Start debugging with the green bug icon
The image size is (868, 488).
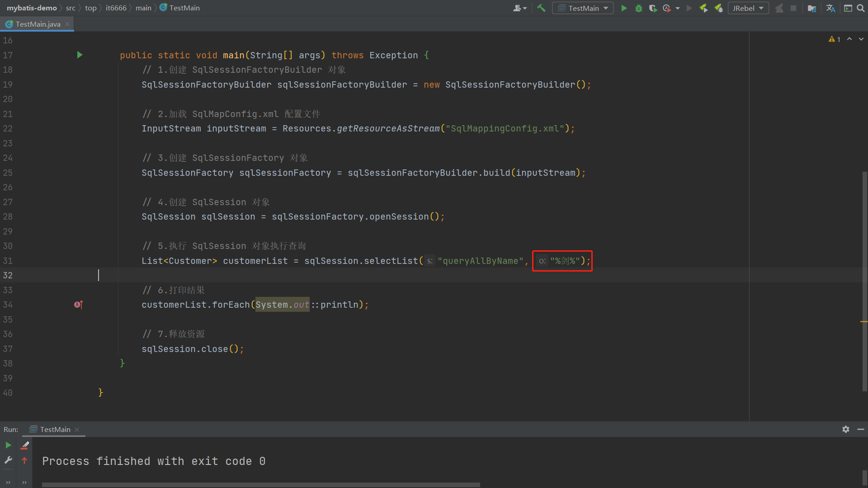[x=638, y=8]
